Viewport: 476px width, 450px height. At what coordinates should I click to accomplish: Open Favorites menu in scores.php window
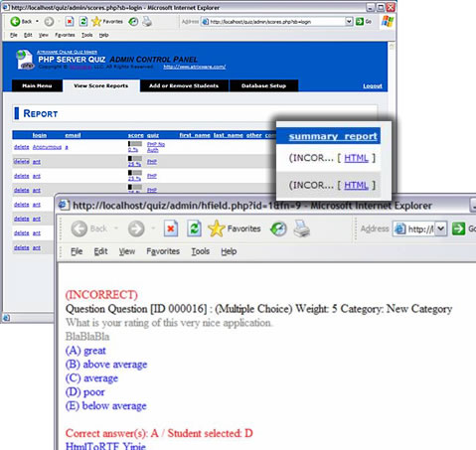(65, 35)
